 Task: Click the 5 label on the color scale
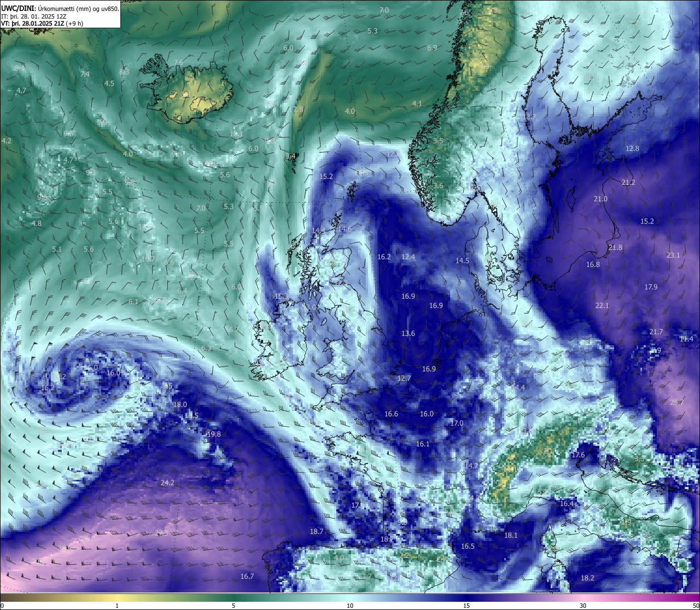[234, 606]
